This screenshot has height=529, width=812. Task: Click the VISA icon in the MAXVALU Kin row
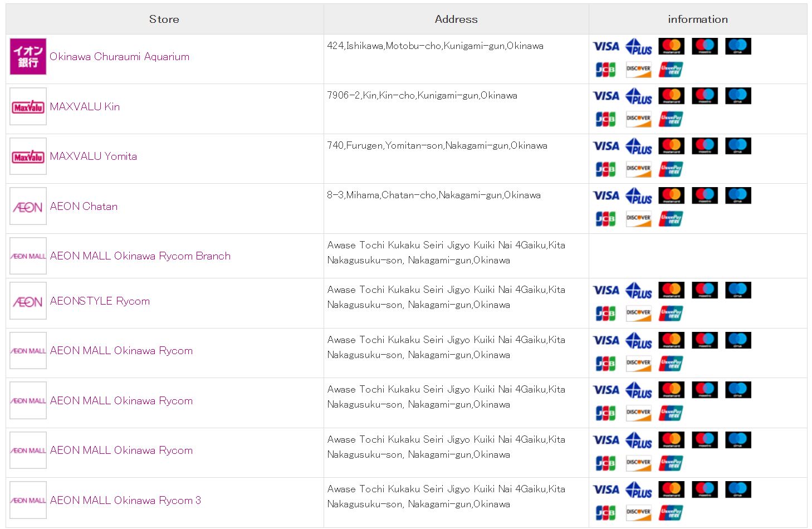coord(606,96)
